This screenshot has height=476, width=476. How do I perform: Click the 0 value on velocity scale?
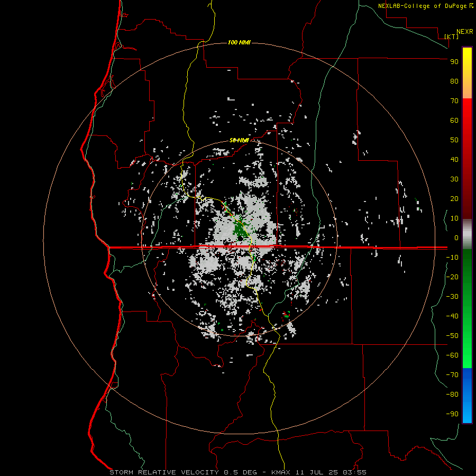coord(456,238)
